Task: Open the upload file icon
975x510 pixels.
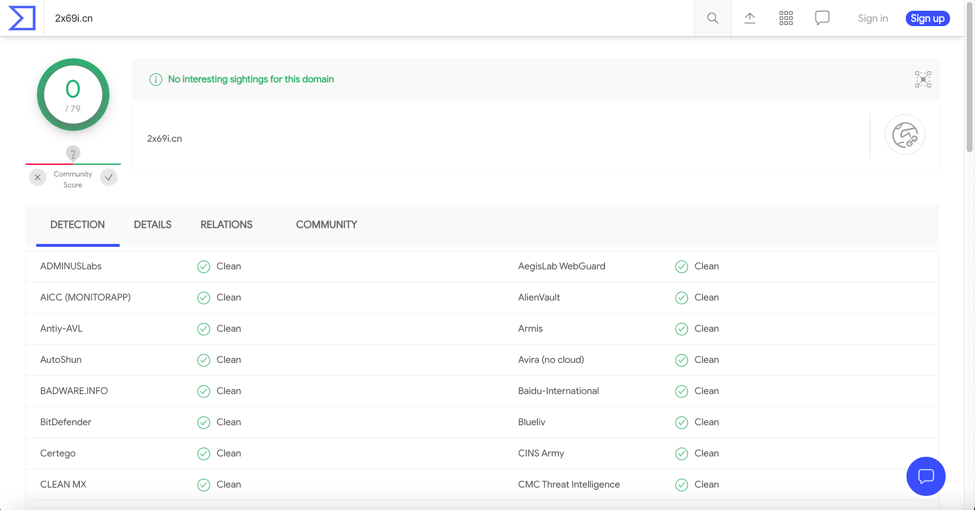Action: 750,18
